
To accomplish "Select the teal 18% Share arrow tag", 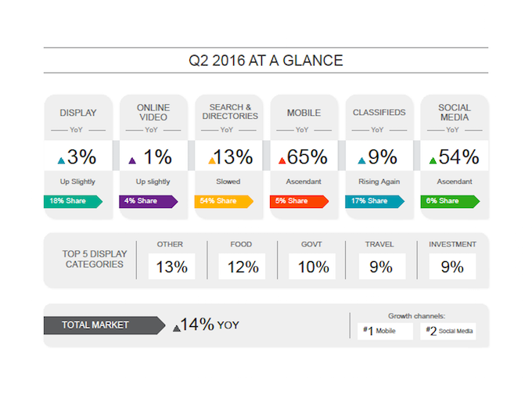I will pyautogui.click(x=73, y=201).
